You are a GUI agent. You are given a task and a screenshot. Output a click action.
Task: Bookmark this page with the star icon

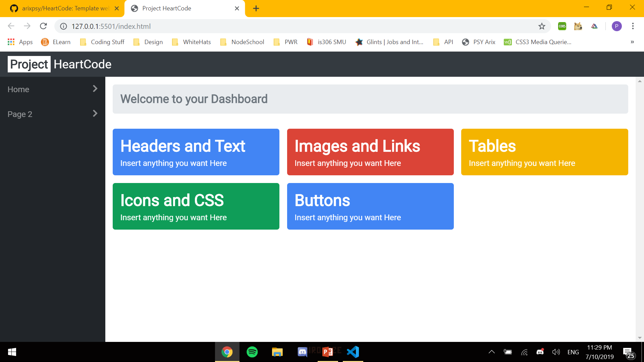click(542, 26)
